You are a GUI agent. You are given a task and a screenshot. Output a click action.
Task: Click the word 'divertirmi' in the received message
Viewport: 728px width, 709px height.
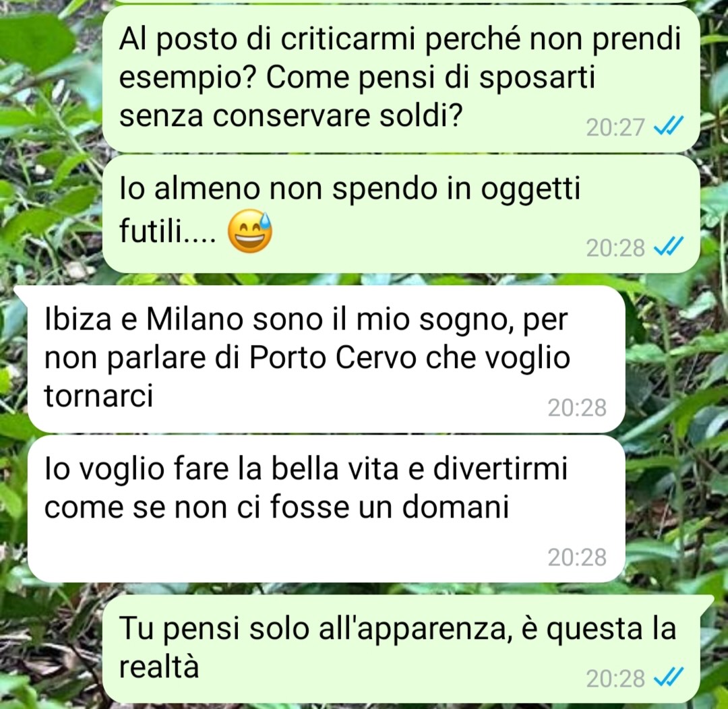500,468
